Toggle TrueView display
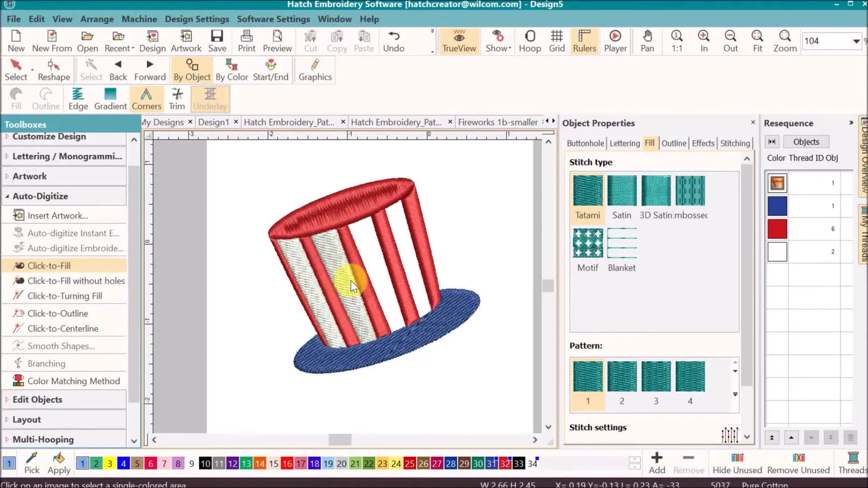Image resolution: width=868 pixels, height=488 pixels. 459,41
